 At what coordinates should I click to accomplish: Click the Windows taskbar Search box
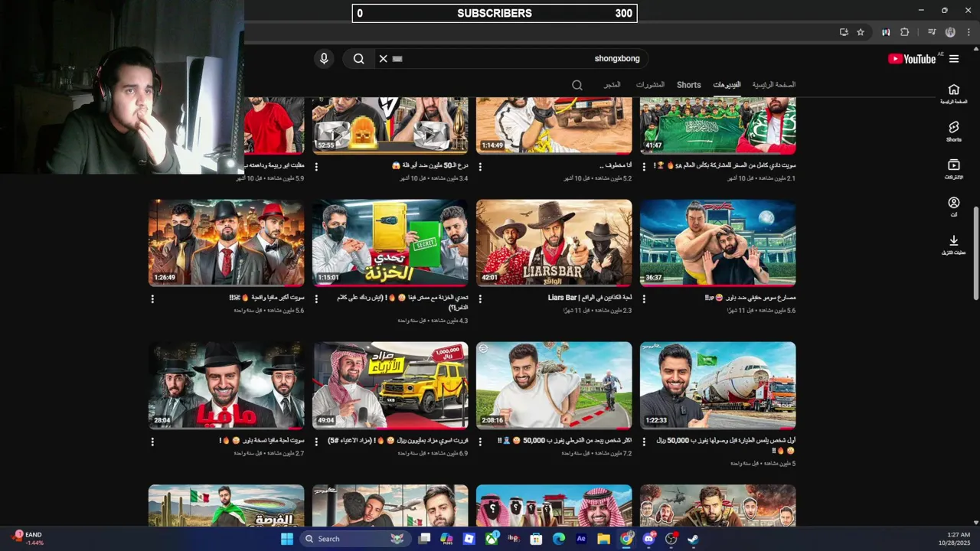pos(354,539)
